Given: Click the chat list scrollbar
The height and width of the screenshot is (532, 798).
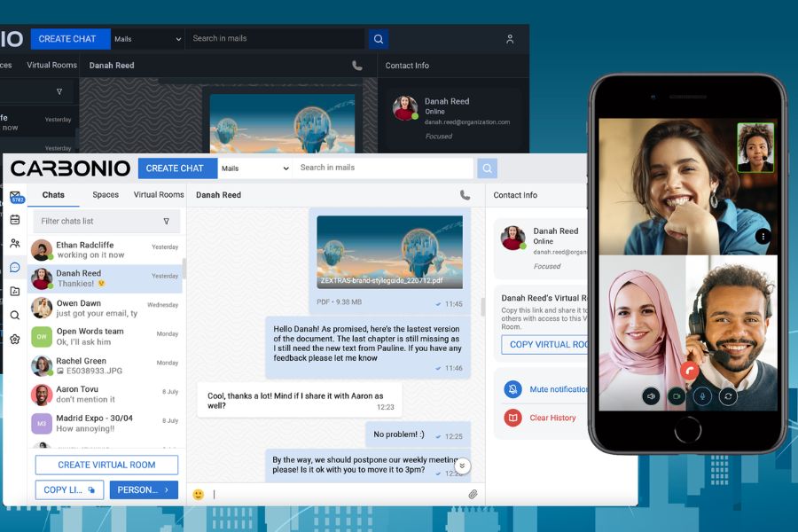Looking at the screenshot, I should [184, 269].
